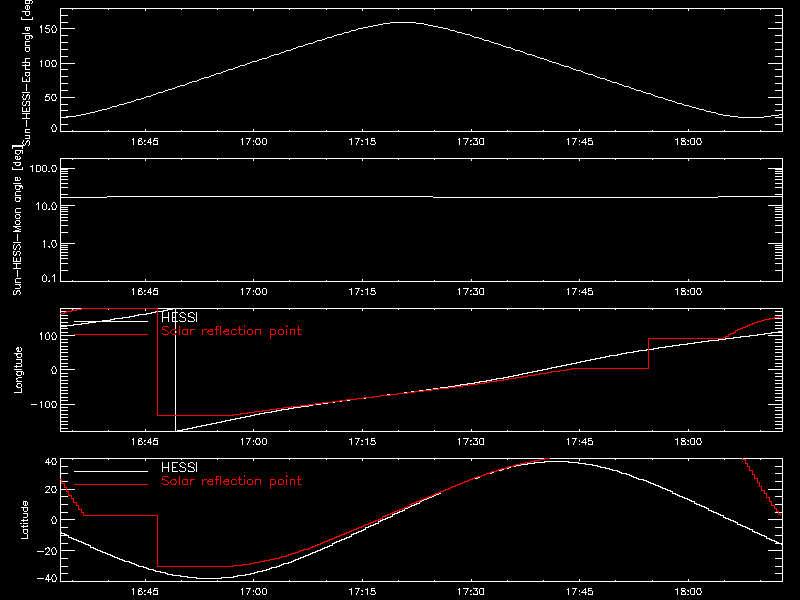Click the 17:15 time label under Earth angle plot
The height and width of the screenshot is (600, 800).
[x=362, y=142]
